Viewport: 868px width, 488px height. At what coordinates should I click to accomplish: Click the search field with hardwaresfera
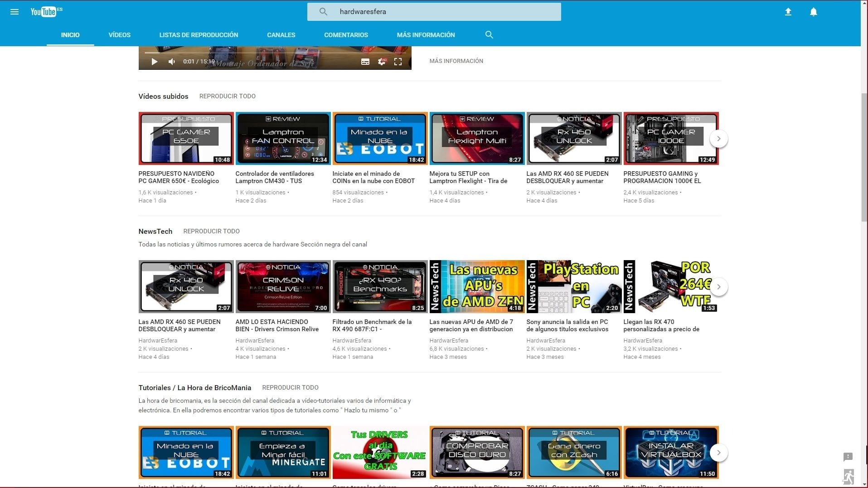click(x=434, y=12)
